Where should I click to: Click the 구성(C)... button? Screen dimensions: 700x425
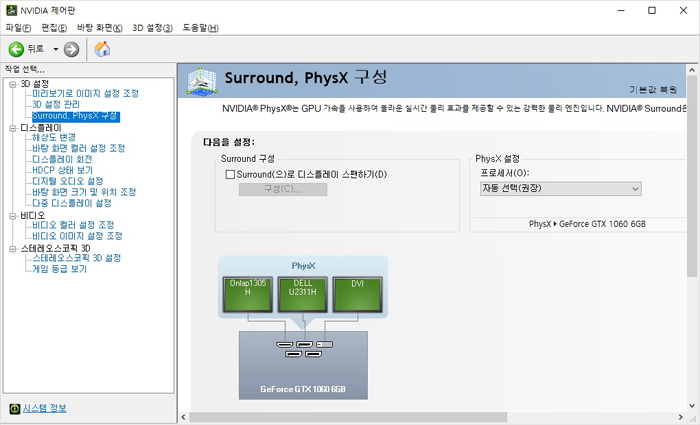click(283, 189)
